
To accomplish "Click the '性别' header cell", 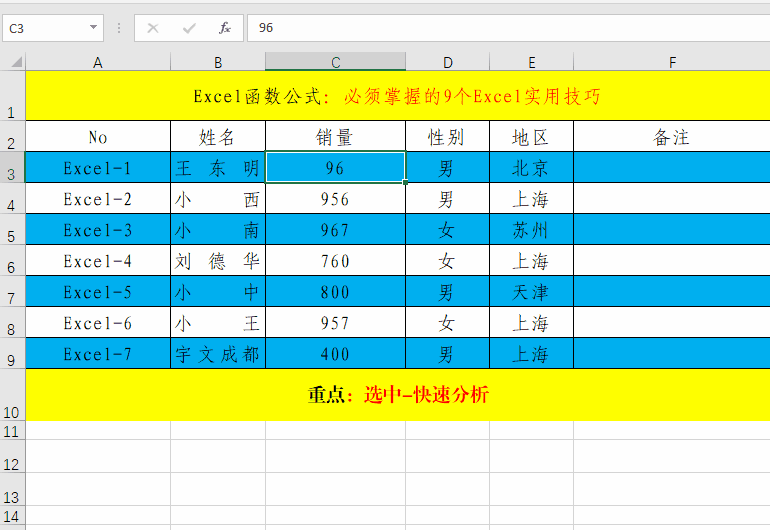I will [447, 136].
